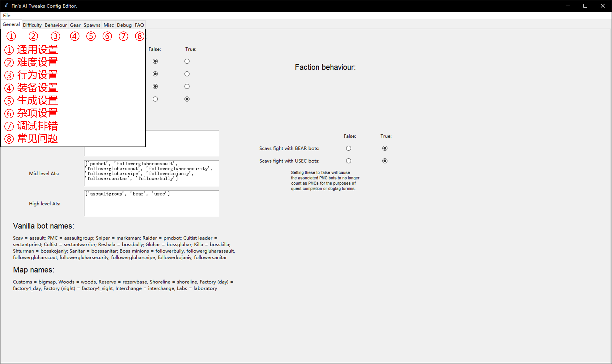Screen dimensions: 612x364
Task: Switch to the Difficulty tab
Action: 32,25
